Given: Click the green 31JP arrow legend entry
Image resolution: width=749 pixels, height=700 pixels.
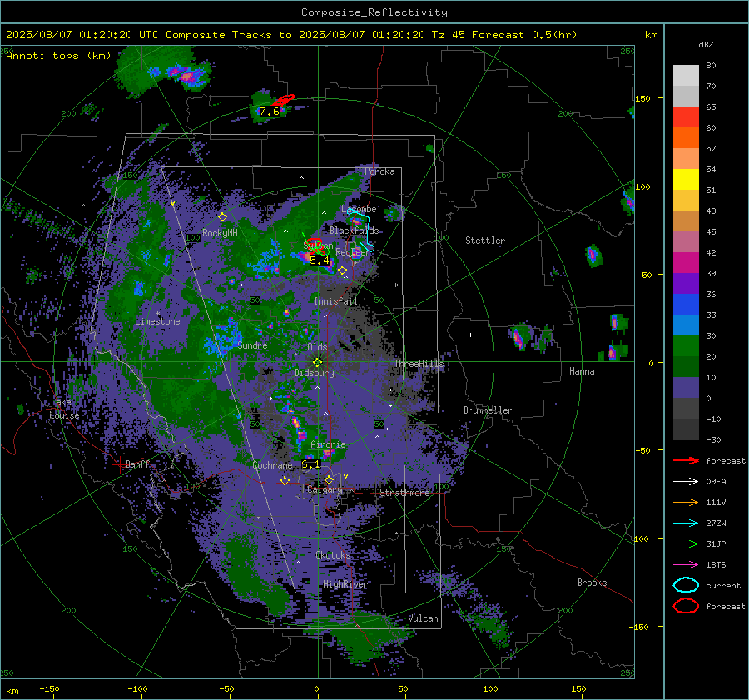Looking at the screenshot, I should point(686,544).
